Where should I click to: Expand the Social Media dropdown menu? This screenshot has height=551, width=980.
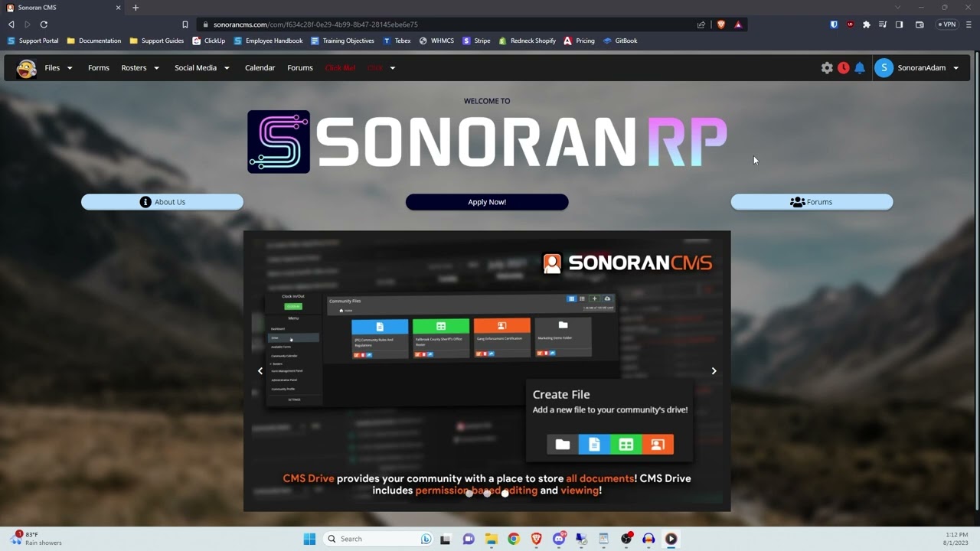[201, 68]
